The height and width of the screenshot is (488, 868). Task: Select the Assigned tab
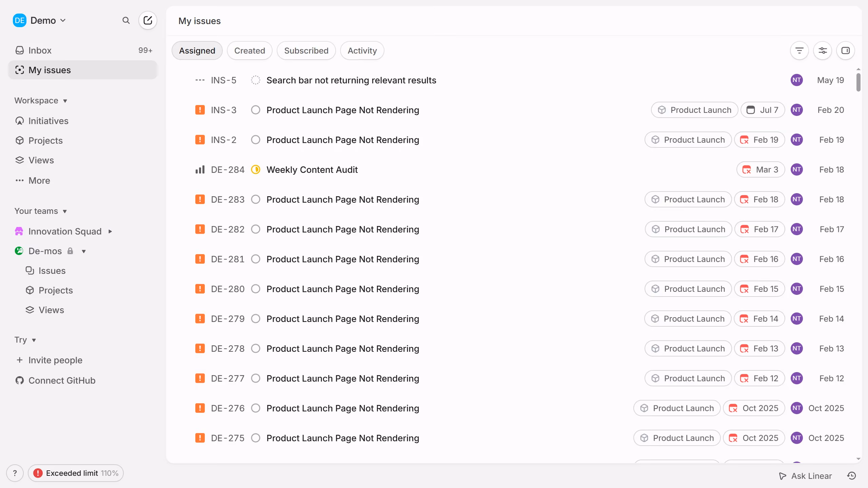(x=197, y=50)
